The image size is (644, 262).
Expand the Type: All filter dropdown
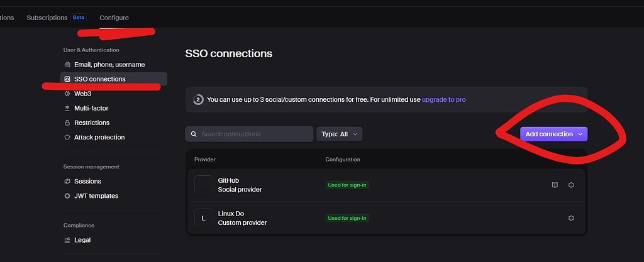tap(339, 134)
